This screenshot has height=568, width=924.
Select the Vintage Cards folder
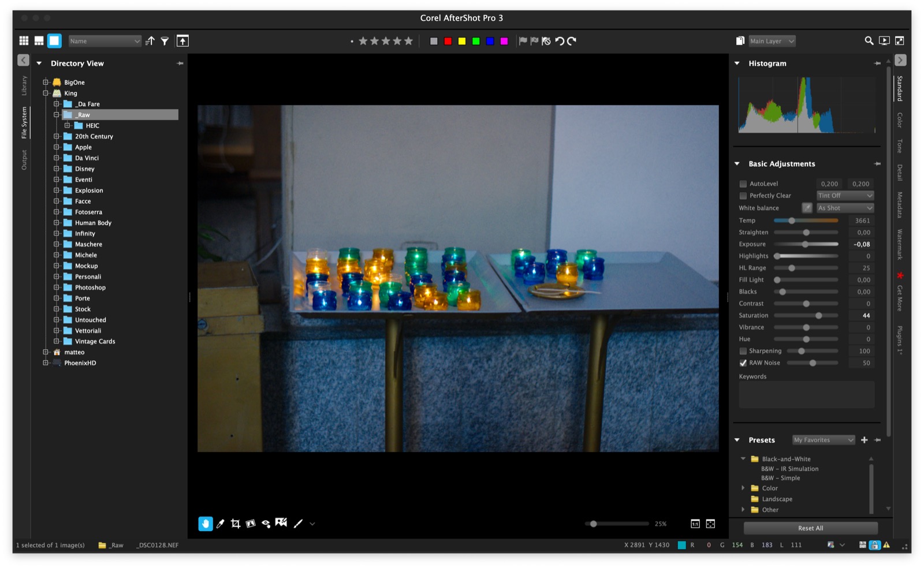coord(95,342)
